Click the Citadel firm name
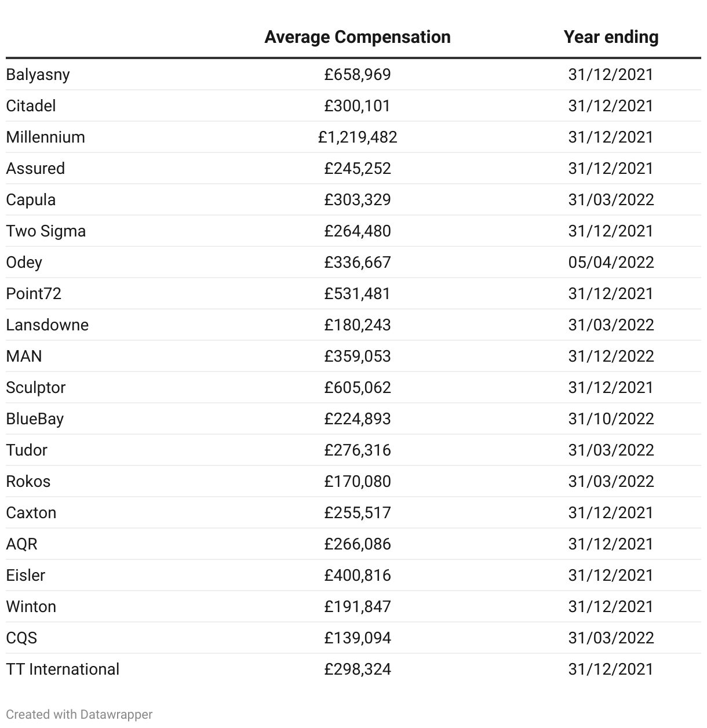 tap(31, 106)
